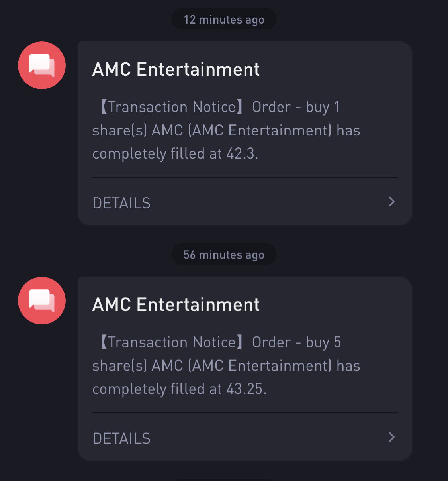Image resolution: width=448 pixels, height=481 pixels.
Task: Open the buy 1 share transaction message body
Action: [226, 130]
